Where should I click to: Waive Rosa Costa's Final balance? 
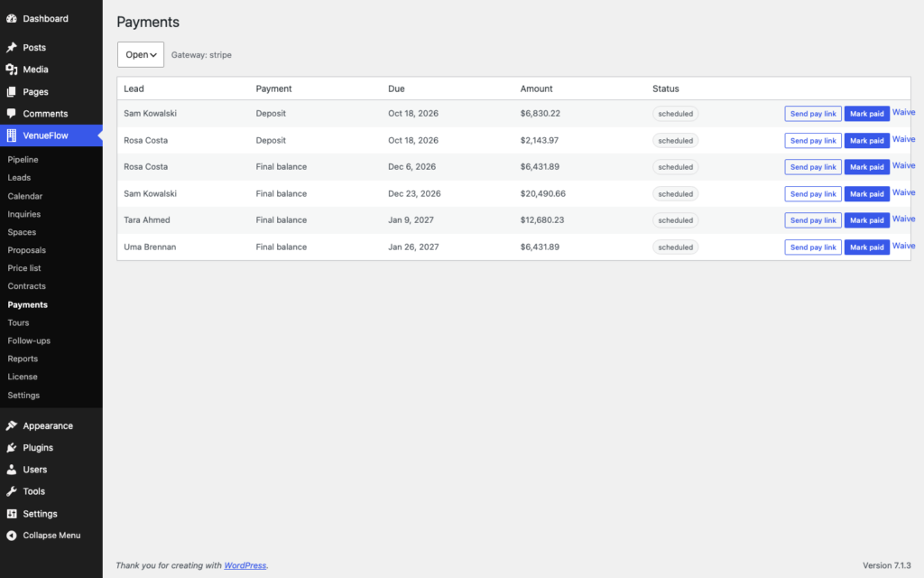click(903, 165)
